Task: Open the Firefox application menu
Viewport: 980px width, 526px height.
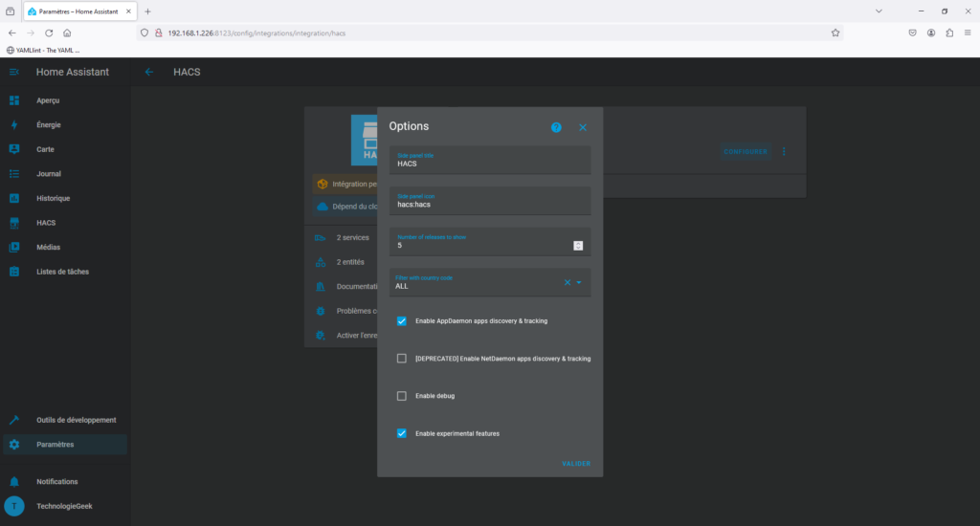Action: click(968, 33)
